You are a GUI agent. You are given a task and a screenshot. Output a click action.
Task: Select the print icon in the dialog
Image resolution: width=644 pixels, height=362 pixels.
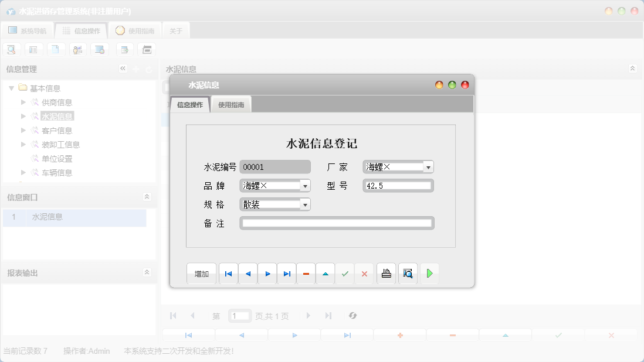pyautogui.click(x=386, y=274)
